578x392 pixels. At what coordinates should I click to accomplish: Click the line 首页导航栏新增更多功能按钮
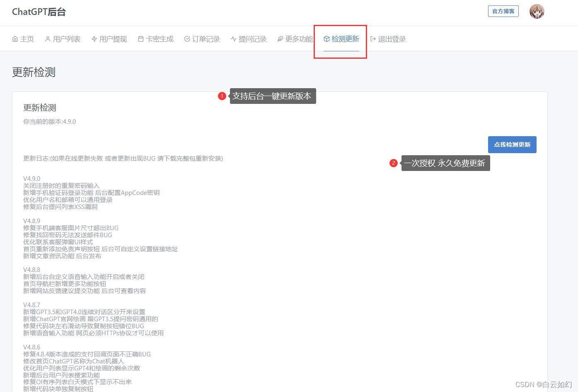point(65,284)
